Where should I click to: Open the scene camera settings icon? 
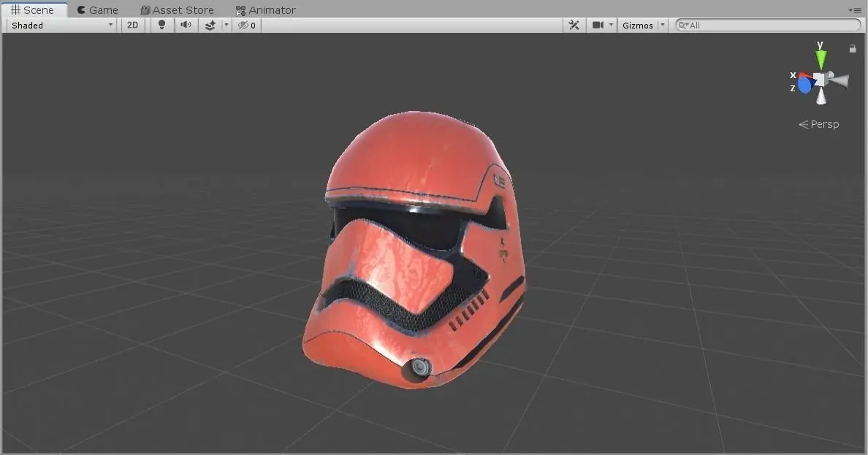tap(598, 25)
